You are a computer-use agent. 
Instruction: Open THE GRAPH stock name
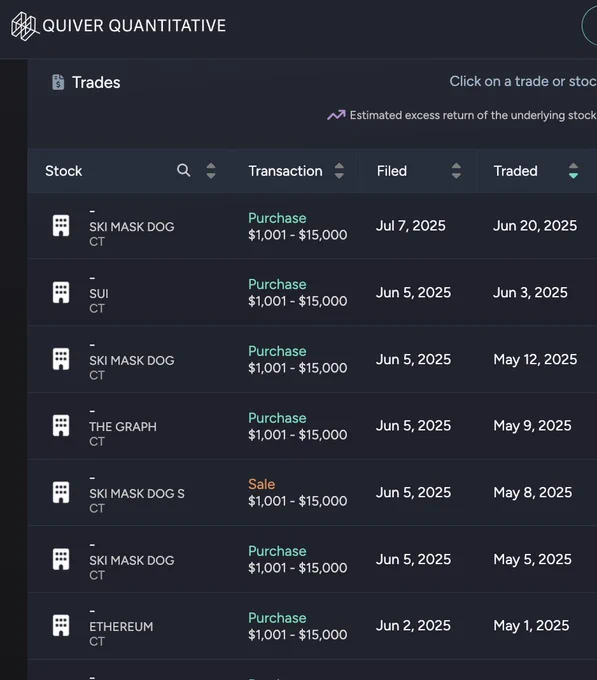(x=123, y=427)
